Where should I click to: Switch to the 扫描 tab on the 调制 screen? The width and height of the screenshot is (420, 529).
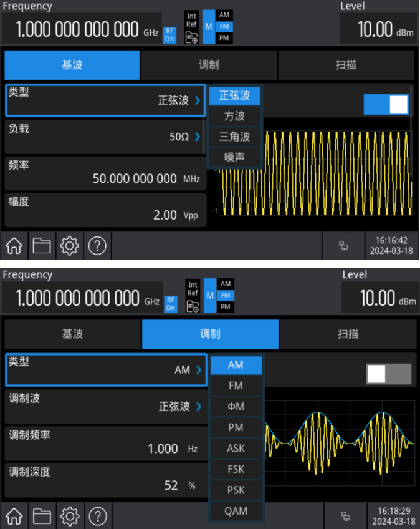tap(347, 334)
